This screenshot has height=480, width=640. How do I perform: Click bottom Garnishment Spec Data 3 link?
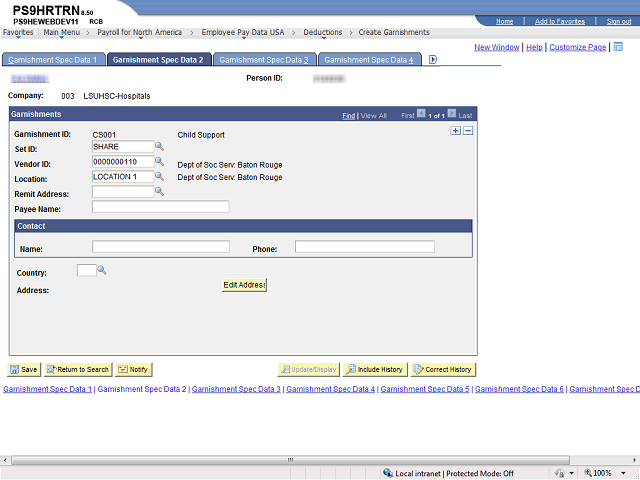point(236,389)
